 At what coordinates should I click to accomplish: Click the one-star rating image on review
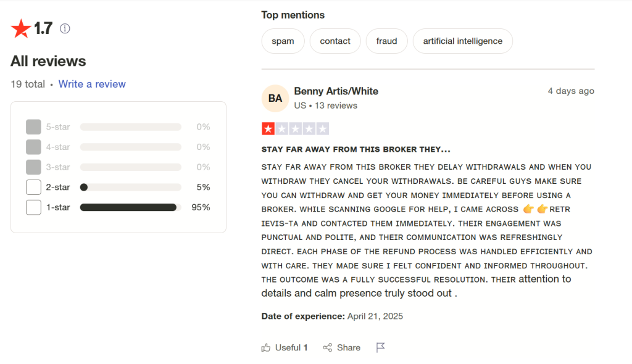click(295, 129)
